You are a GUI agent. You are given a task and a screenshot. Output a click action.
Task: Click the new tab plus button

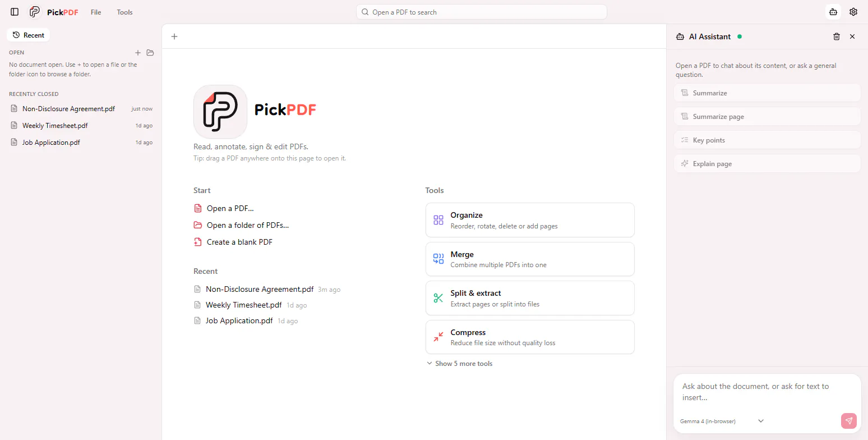pyautogui.click(x=174, y=36)
